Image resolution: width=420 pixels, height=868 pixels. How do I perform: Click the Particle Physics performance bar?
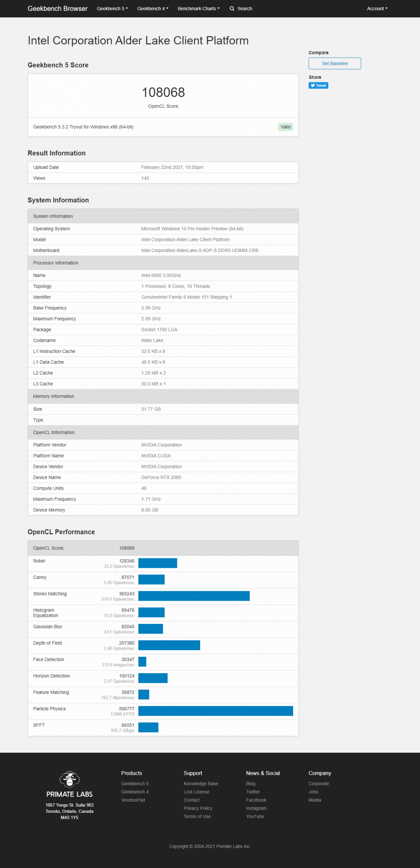tap(216, 711)
